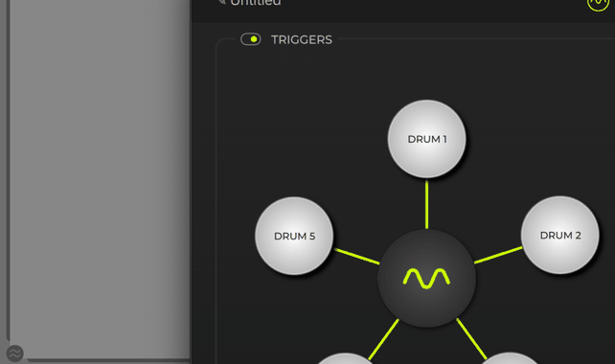Viewport: 615px width, 364px height.
Task: Click the TRIGGERS section label
Action: (x=302, y=39)
